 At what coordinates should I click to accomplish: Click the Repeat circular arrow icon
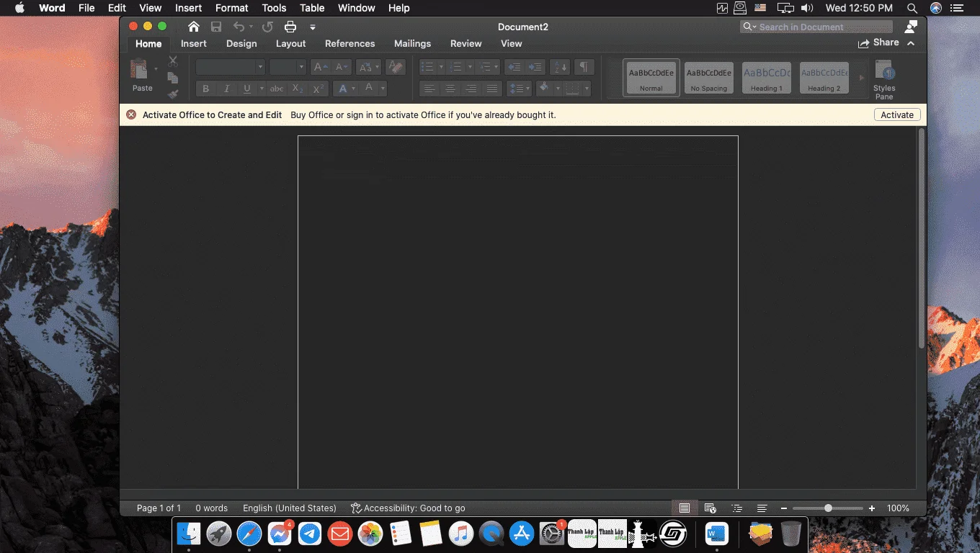267,27
